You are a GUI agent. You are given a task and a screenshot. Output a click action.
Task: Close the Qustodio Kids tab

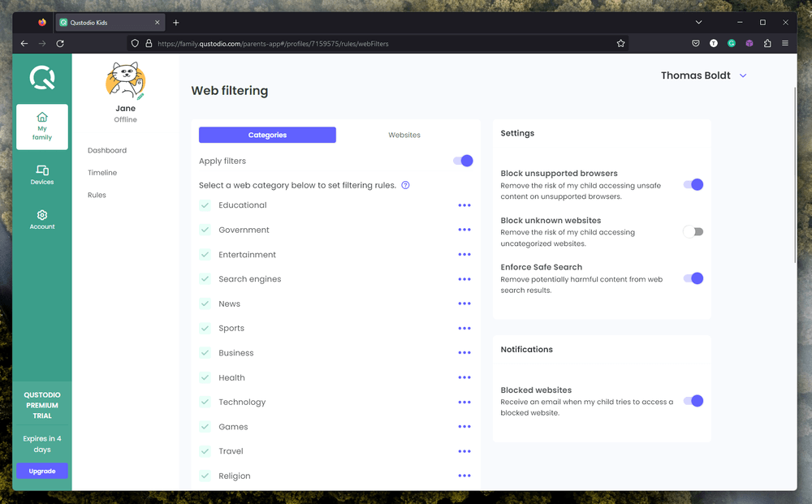click(x=157, y=22)
